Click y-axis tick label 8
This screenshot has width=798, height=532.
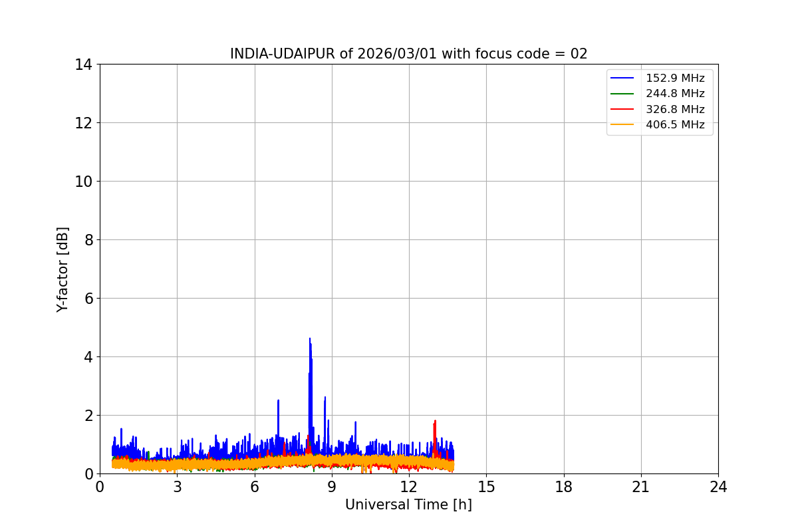click(88, 240)
